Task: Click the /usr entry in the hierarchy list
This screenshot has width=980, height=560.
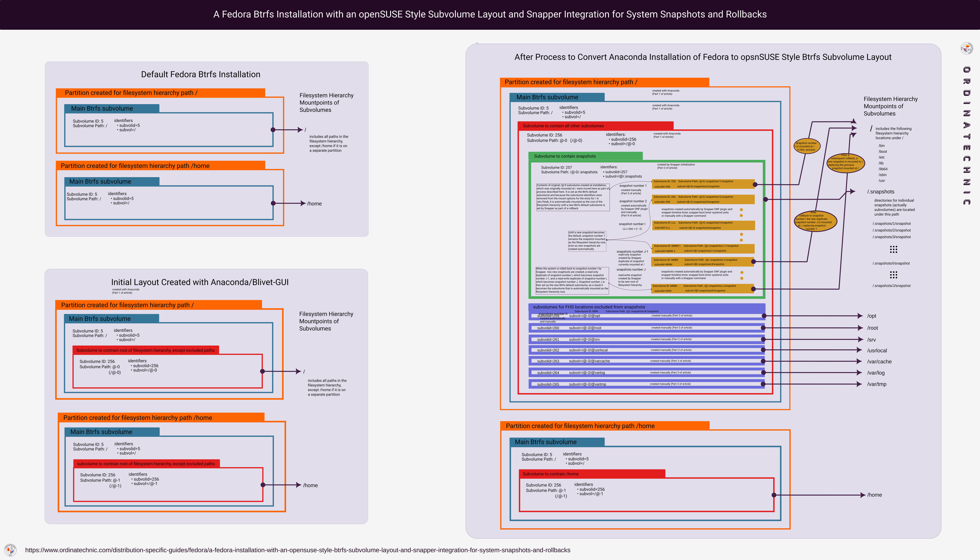Action: [x=882, y=180]
